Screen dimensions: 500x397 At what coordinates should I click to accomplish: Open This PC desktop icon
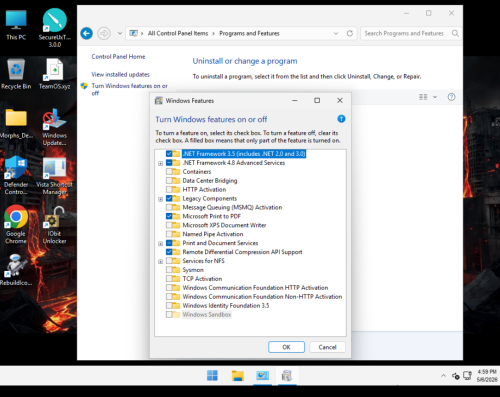click(16, 25)
